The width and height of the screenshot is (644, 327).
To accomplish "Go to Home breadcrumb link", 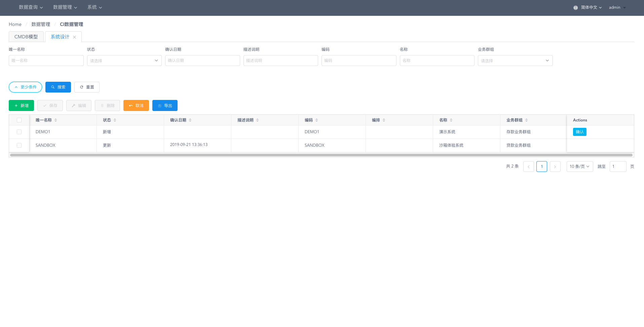I will [15, 24].
